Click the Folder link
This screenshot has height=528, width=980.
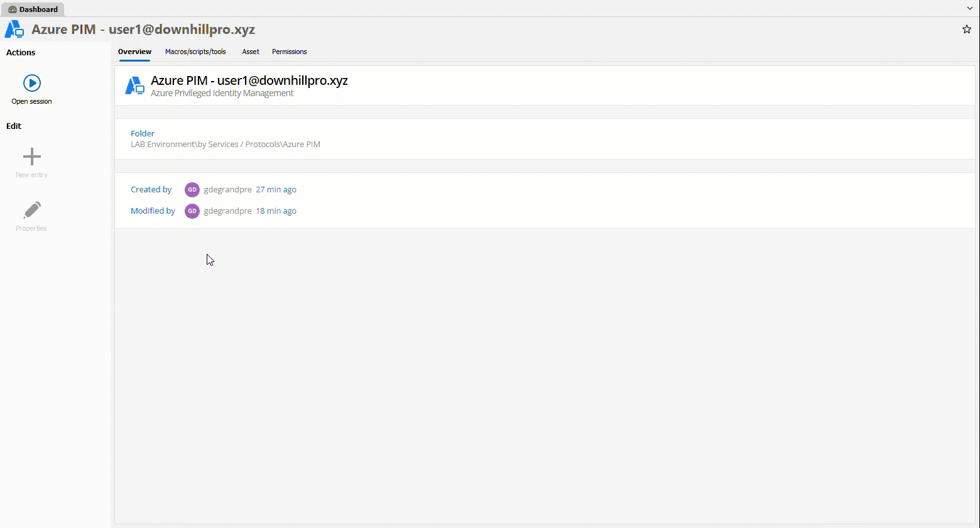click(x=143, y=133)
